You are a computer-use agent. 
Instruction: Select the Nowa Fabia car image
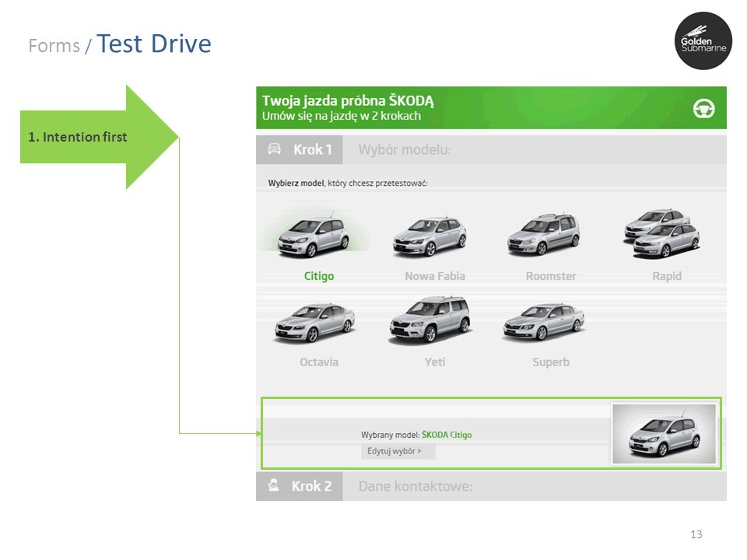pyautogui.click(x=430, y=236)
